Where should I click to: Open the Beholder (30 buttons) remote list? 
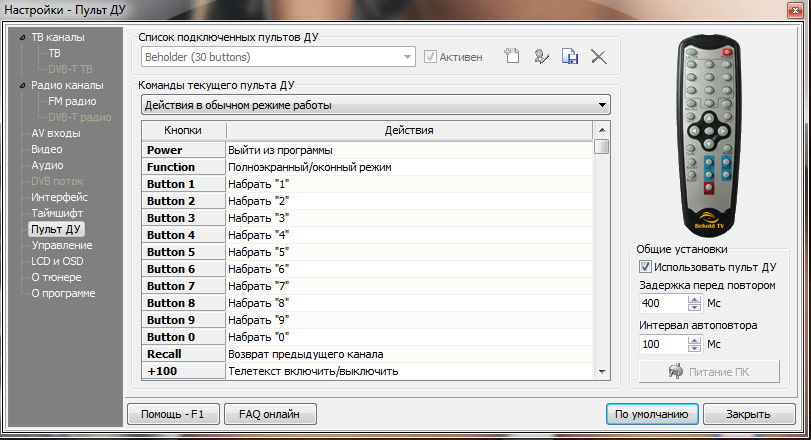tap(278, 57)
